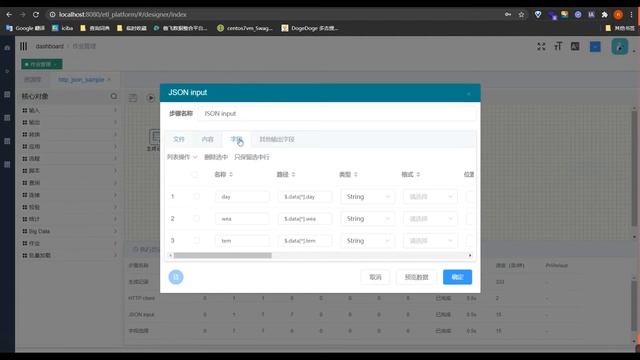
Task: Open the Chrome three-dot menu
Action: tap(631, 14)
